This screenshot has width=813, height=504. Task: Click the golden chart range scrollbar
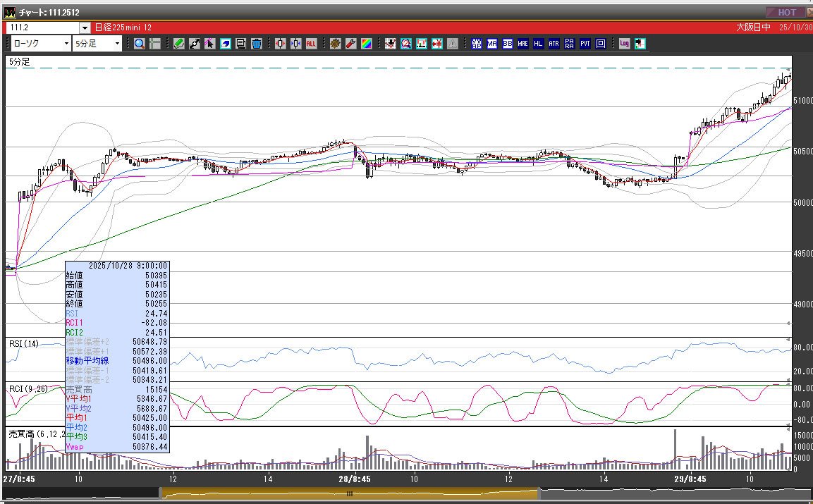point(349,493)
